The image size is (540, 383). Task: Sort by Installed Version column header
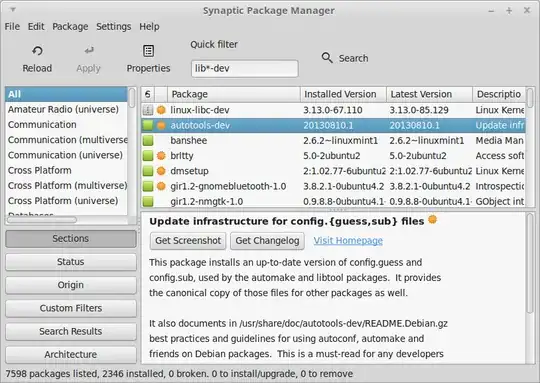click(x=343, y=94)
